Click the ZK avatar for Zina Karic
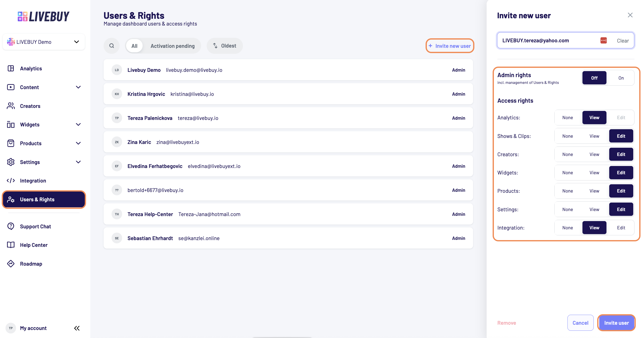 pyautogui.click(x=117, y=142)
